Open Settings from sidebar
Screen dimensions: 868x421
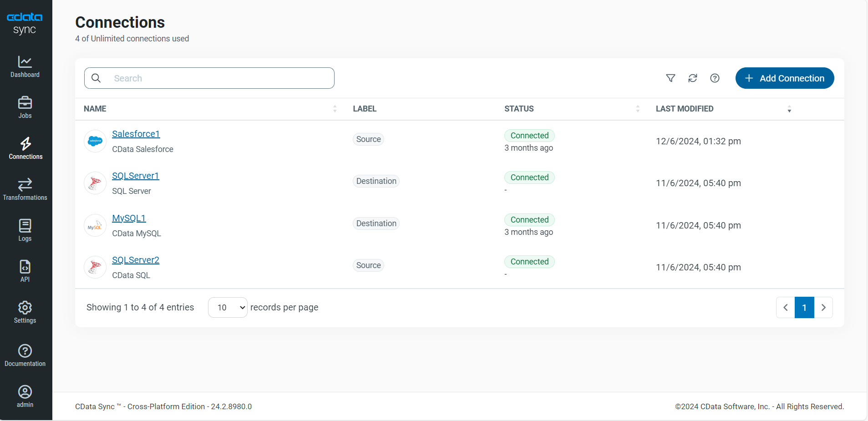tap(25, 312)
